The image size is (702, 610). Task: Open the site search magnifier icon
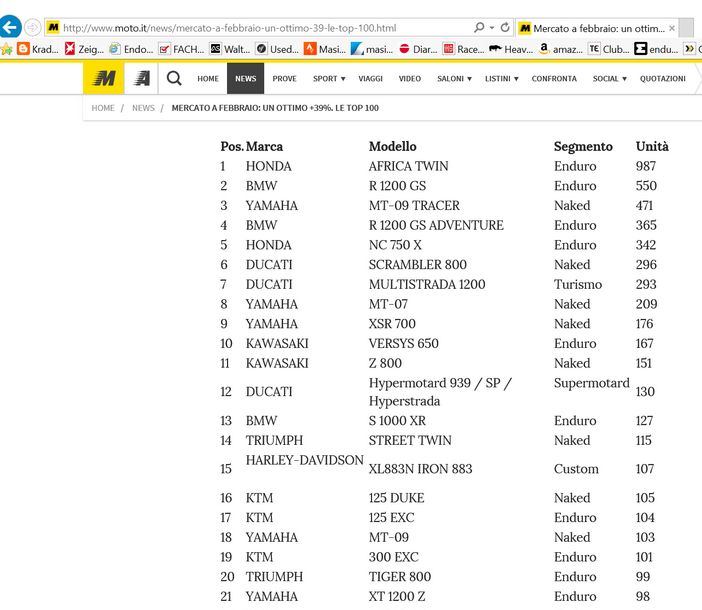[174, 78]
